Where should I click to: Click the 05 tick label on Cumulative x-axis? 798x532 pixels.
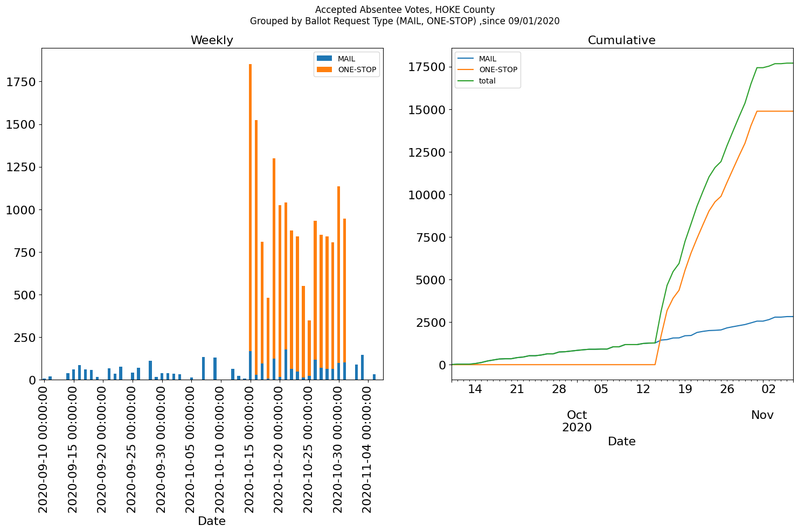tap(601, 389)
